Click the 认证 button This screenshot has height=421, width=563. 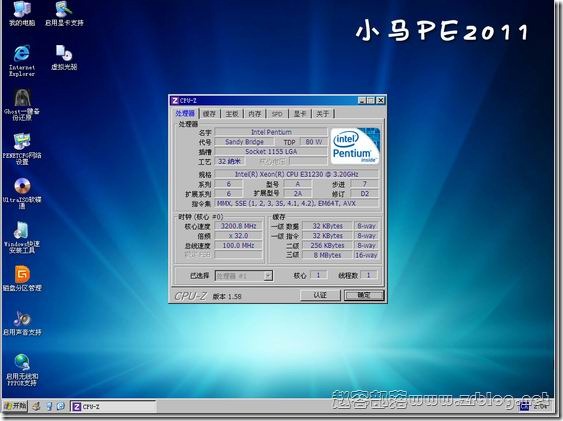320,295
